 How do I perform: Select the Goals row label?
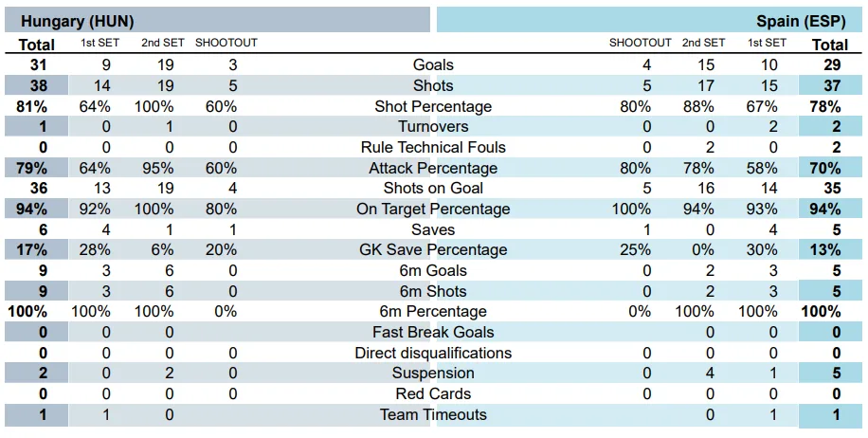[433, 65]
